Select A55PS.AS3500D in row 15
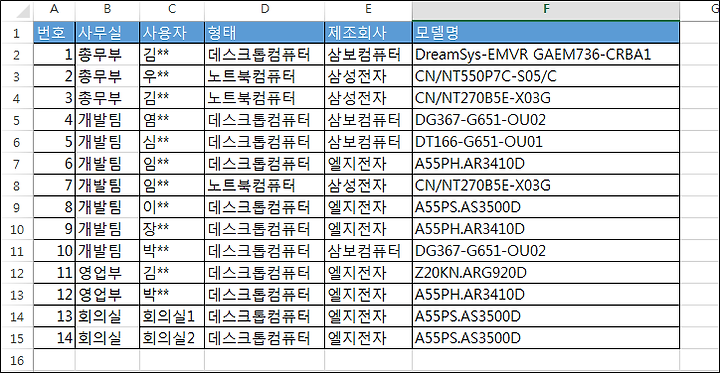720x373 pixels. point(546,338)
